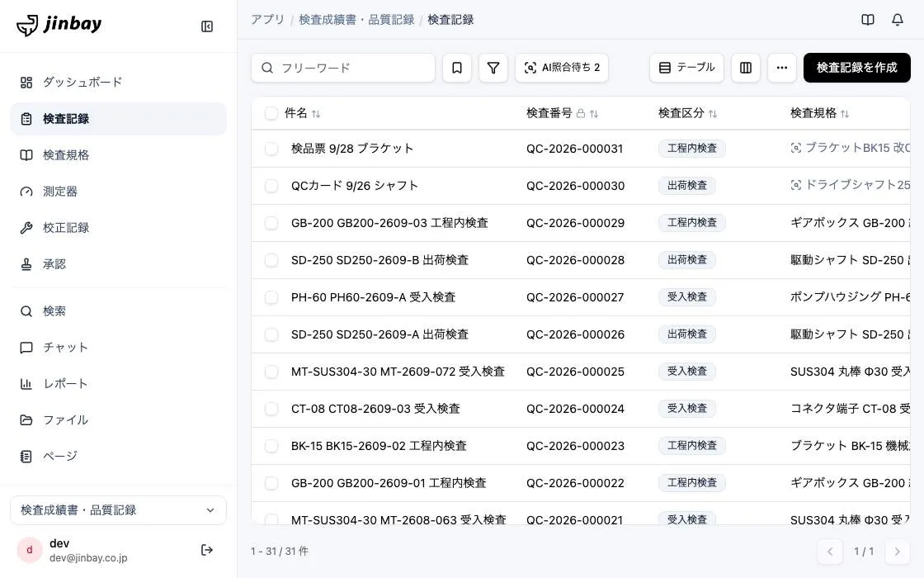924x578 pixels.
Task: Click AI scan icon for ドライブシャフト spec
Action: (795, 185)
